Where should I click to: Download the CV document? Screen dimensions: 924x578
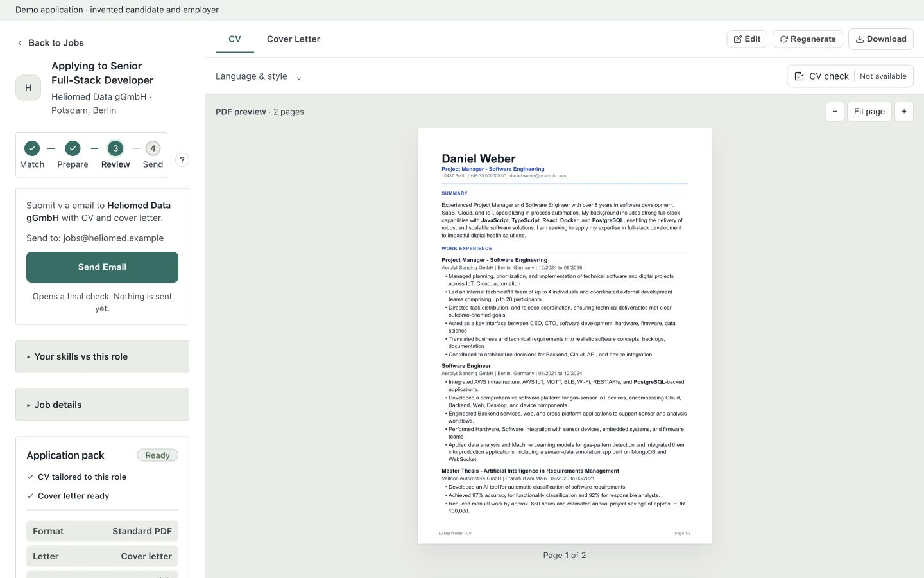(x=881, y=39)
